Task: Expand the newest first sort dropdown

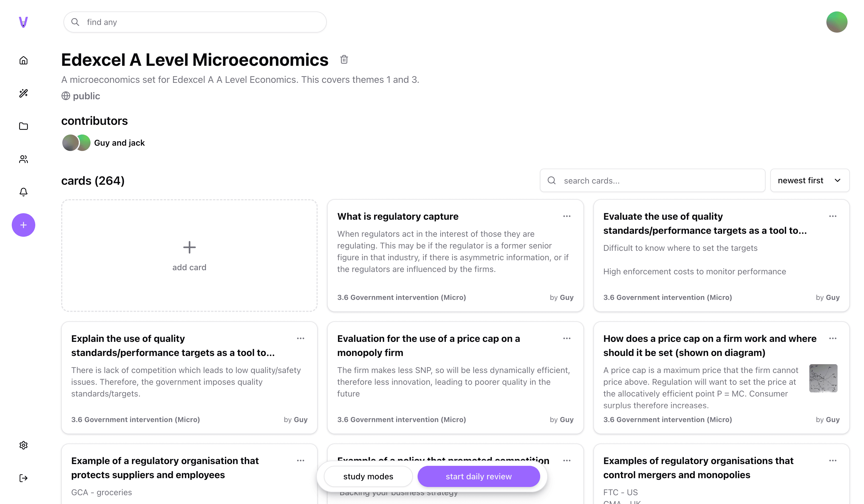Action: [809, 180]
